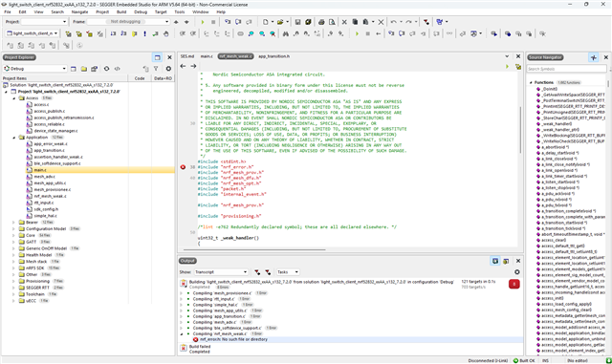The image size is (612, 364).
Task: Click the Built OK status bar indicator
Action: [524, 360]
